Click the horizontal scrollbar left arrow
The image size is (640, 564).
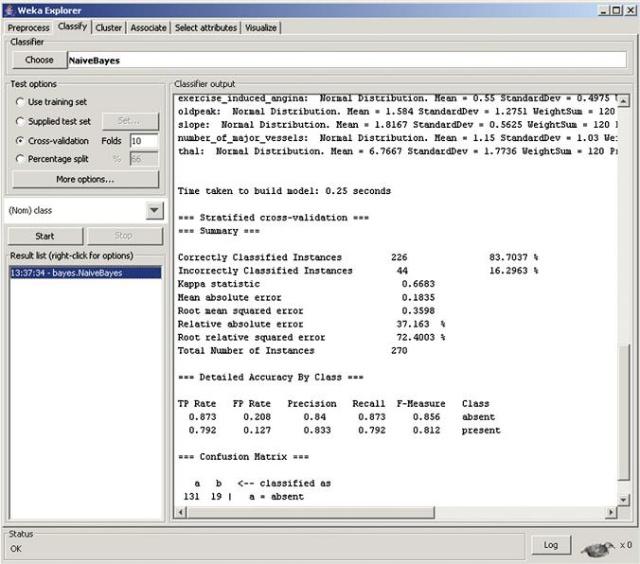pyautogui.click(x=182, y=512)
